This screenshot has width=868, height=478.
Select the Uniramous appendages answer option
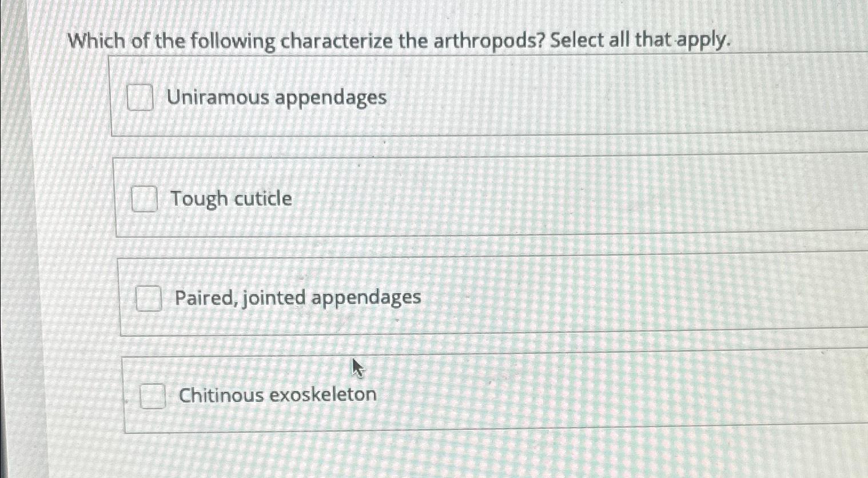(277, 98)
